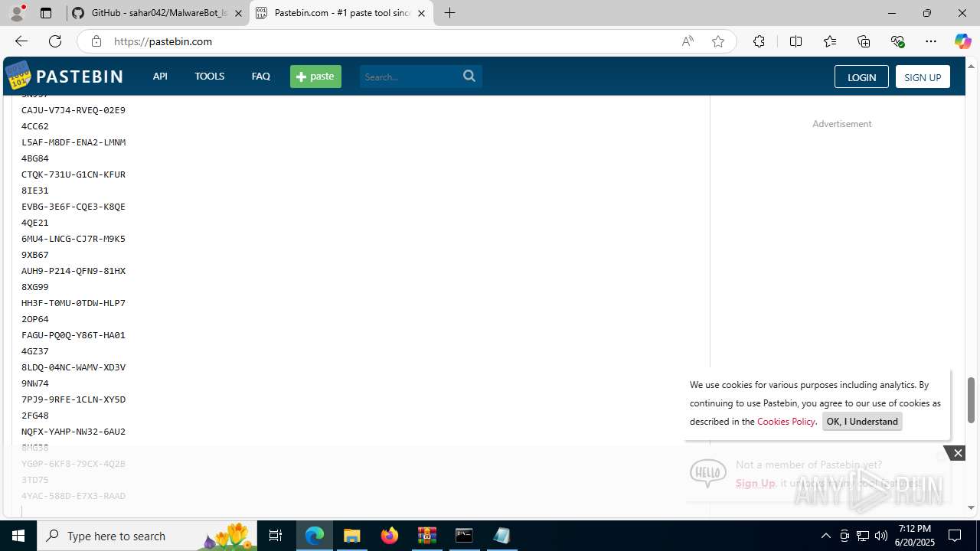Open the browser profile avatar
980x551 pixels.
17,13
